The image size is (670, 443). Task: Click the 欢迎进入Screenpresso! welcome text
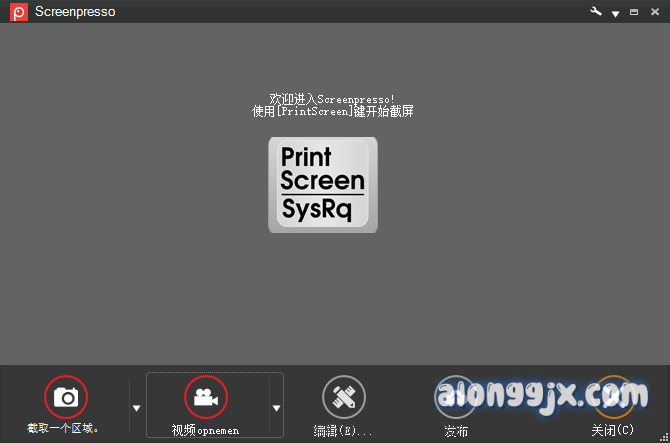coord(332,99)
